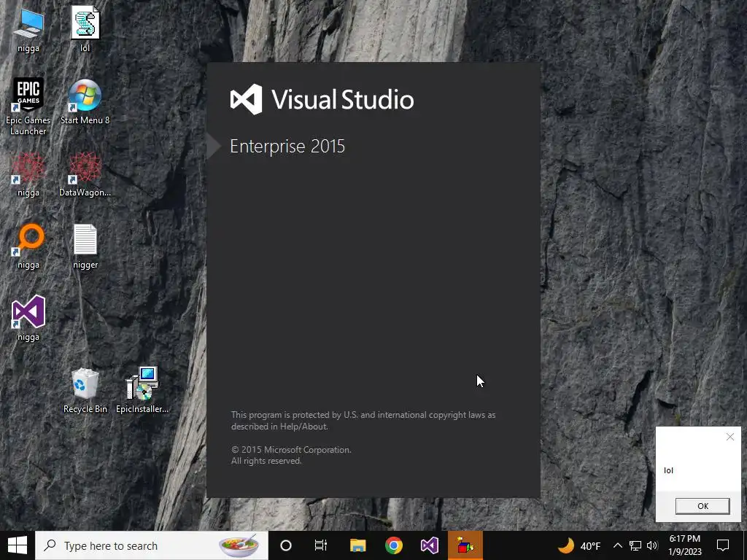Image resolution: width=747 pixels, height=560 pixels.
Task: Select the purple Visual Studio desktop shortcut
Action: pyautogui.click(x=28, y=318)
